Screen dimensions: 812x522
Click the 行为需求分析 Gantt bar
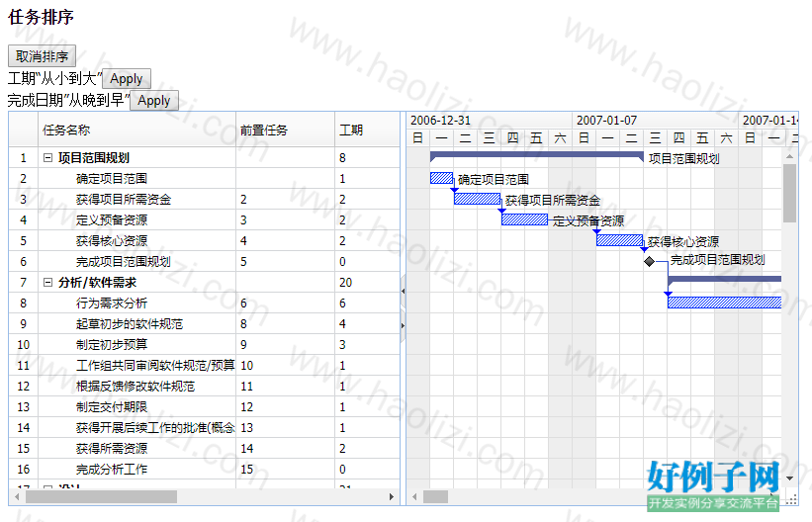(x=725, y=303)
